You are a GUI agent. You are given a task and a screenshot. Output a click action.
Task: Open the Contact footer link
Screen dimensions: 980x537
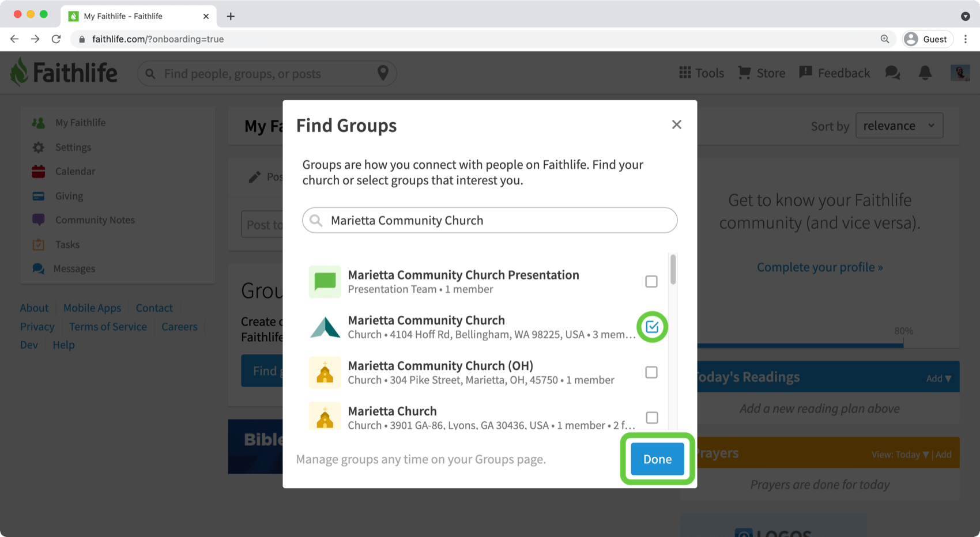point(154,308)
